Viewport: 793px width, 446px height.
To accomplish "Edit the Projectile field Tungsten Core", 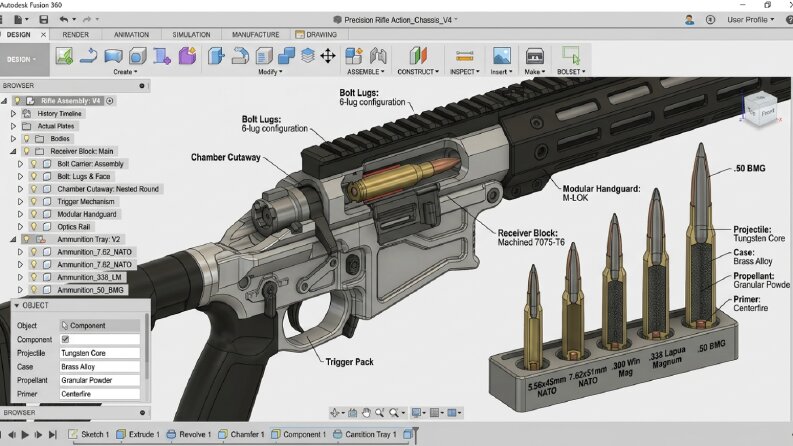I will [100, 353].
